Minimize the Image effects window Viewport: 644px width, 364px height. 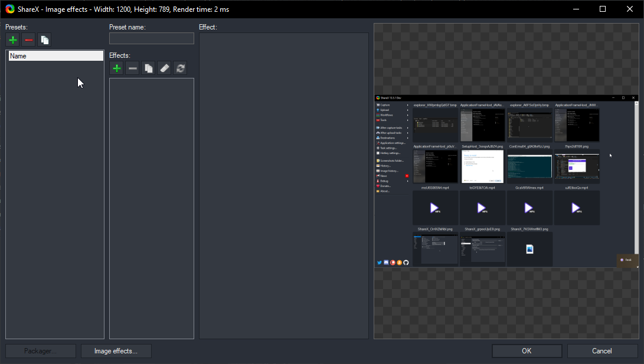point(576,9)
